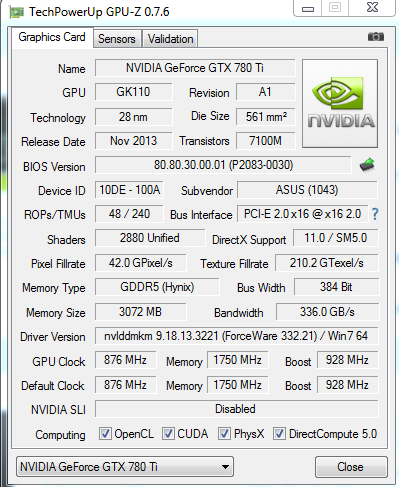Switch to the Sensors tab
This screenshot has height=487, width=399.
pos(117,39)
